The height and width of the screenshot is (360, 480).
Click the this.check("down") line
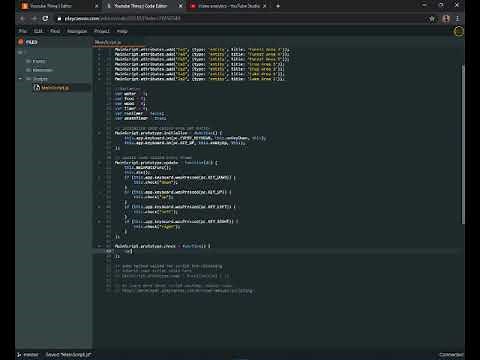click(155, 182)
